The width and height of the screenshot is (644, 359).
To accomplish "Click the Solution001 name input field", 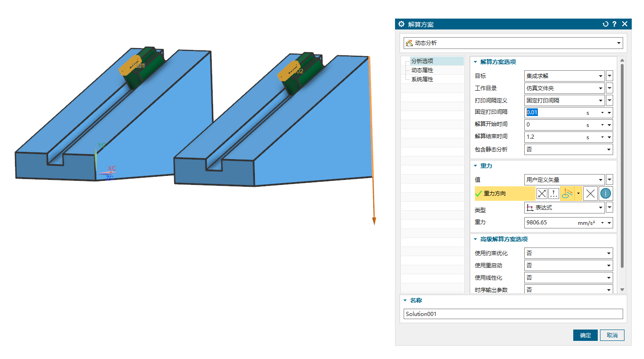I will (x=513, y=314).
